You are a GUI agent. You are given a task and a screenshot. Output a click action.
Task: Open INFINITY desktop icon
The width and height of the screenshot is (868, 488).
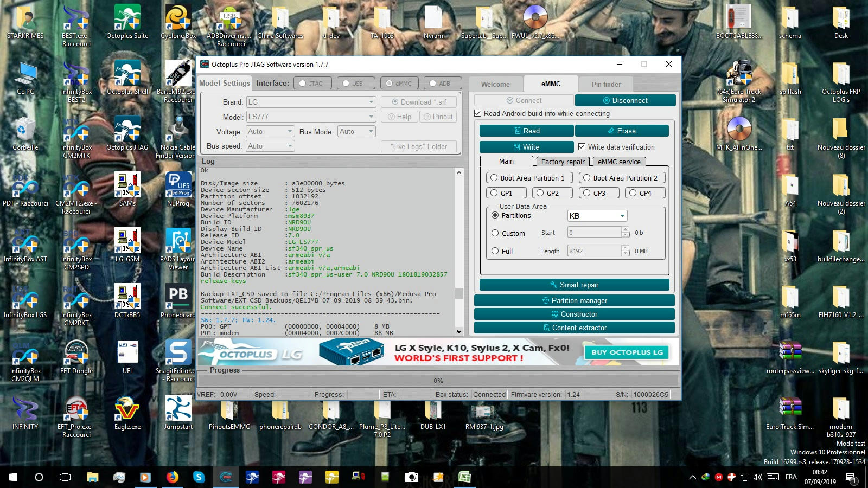click(x=25, y=413)
